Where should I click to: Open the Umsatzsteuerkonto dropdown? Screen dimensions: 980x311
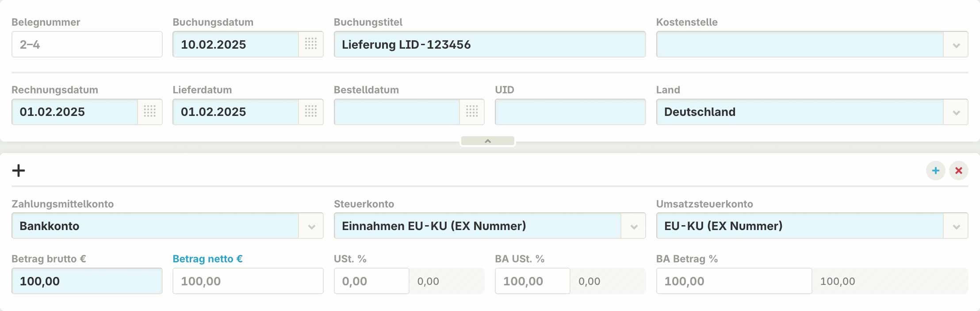point(956,226)
